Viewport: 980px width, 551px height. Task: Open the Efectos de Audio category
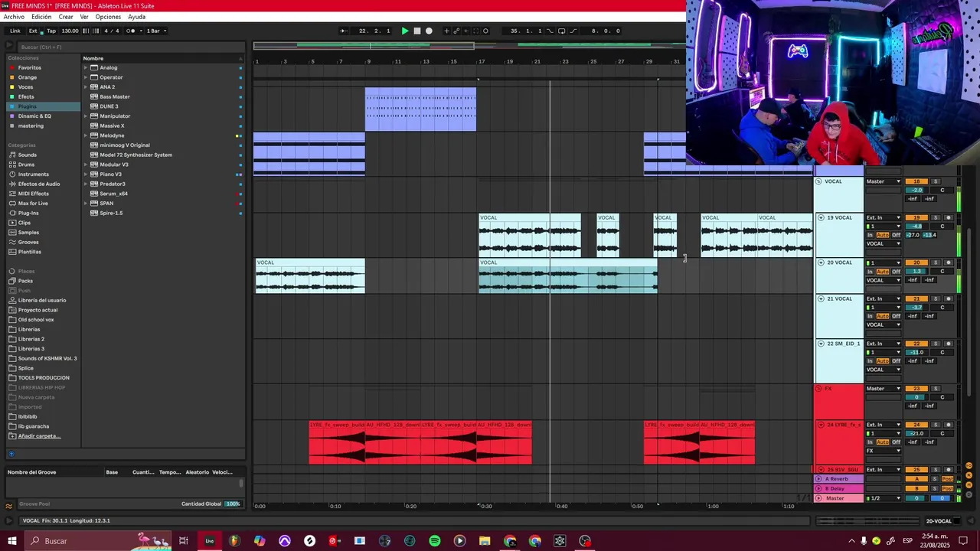(x=39, y=184)
